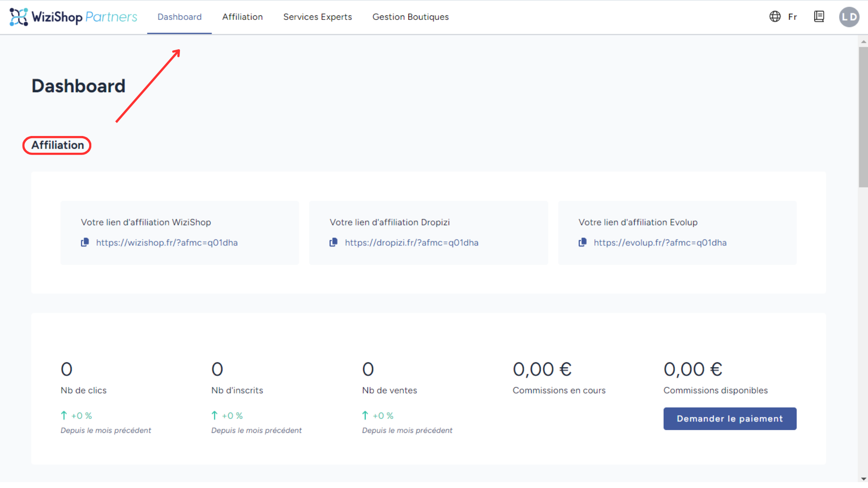Copy the Evolup affiliation link icon
The image size is (868, 488).
click(583, 243)
